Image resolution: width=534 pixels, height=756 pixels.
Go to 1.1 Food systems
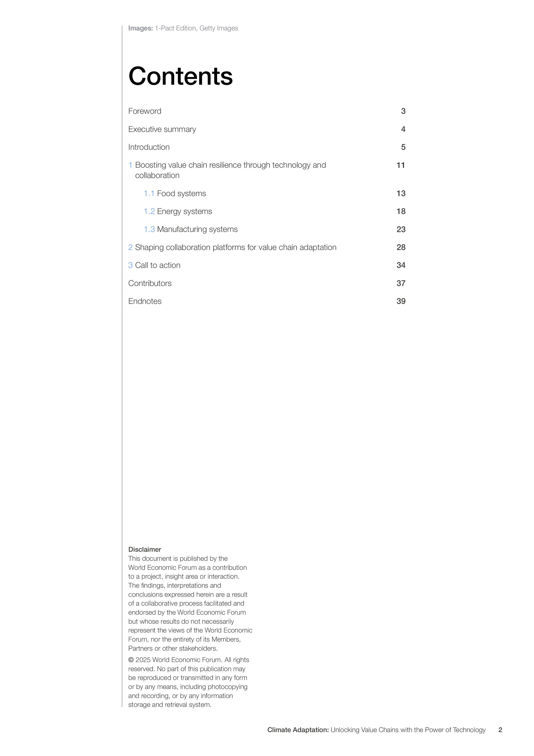click(175, 194)
